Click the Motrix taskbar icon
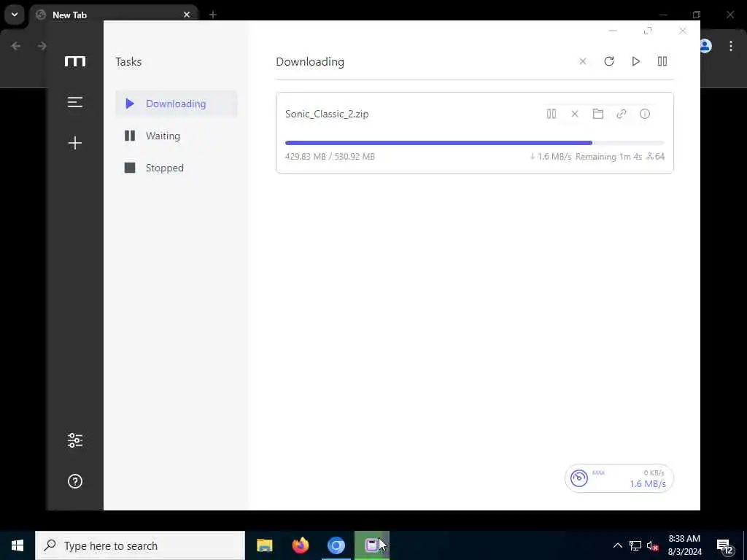The image size is (747, 560). pos(371,545)
